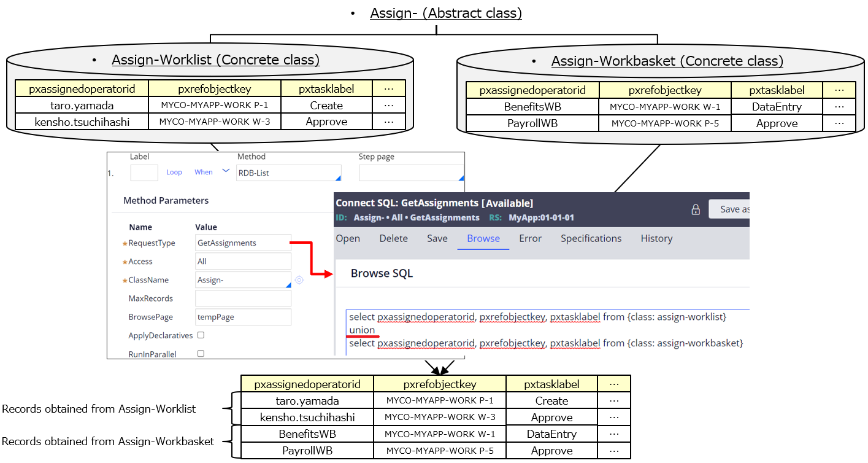Click taro.yamada in the Assign-Worklist table

(82, 106)
